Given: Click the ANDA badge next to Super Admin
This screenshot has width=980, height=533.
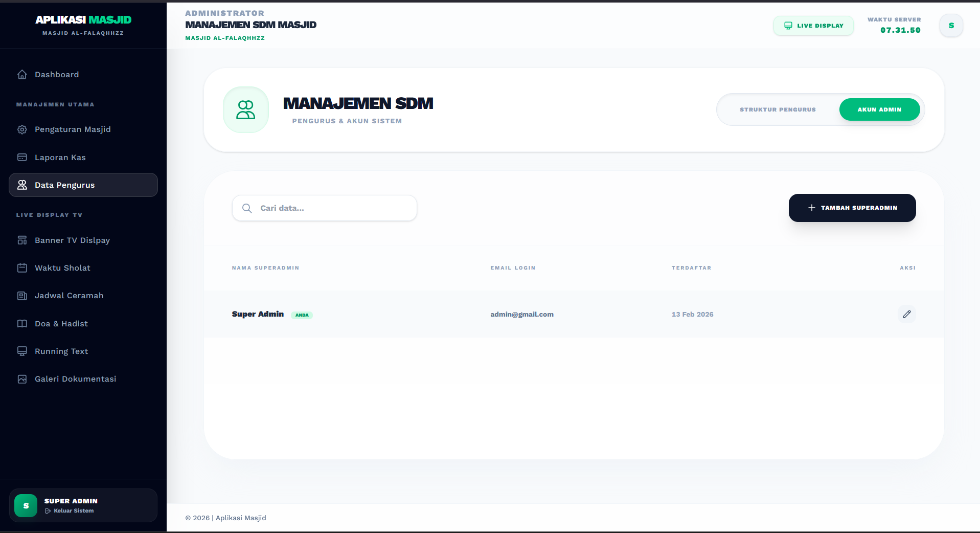Looking at the screenshot, I should click(x=302, y=315).
